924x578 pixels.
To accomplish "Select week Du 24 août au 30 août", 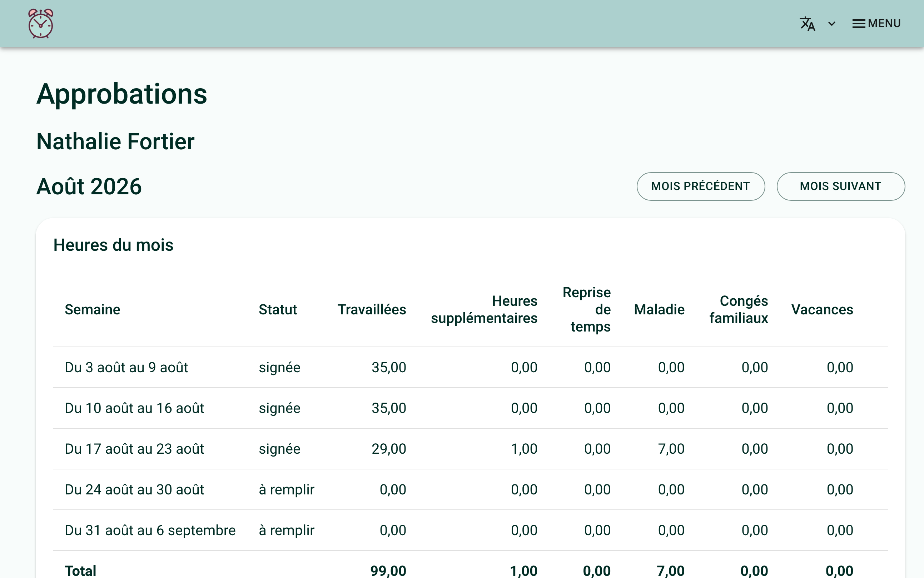I will pos(134,490).
